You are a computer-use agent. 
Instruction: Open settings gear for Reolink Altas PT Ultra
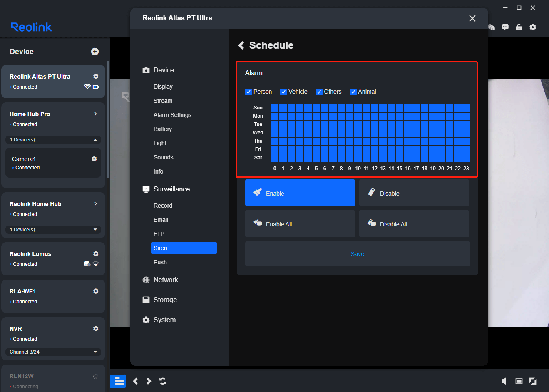(x=96, y=77)
